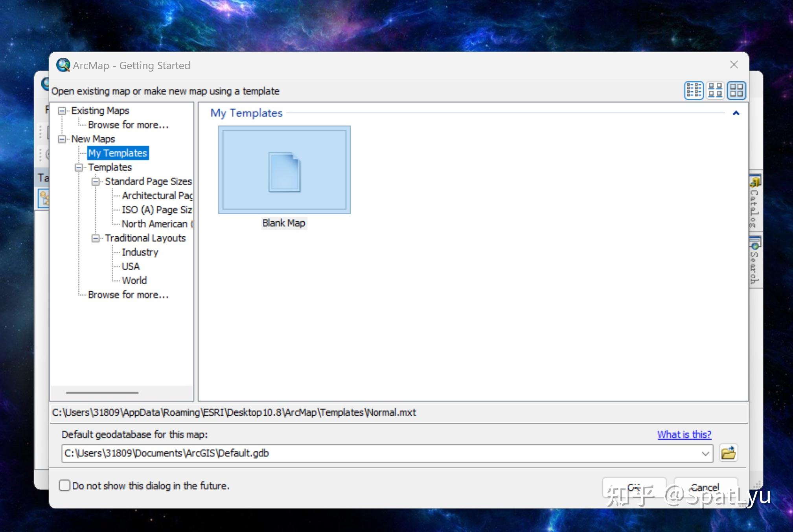
Task: Open the Catalog side panel tab
Action: [x=755, y=202]
